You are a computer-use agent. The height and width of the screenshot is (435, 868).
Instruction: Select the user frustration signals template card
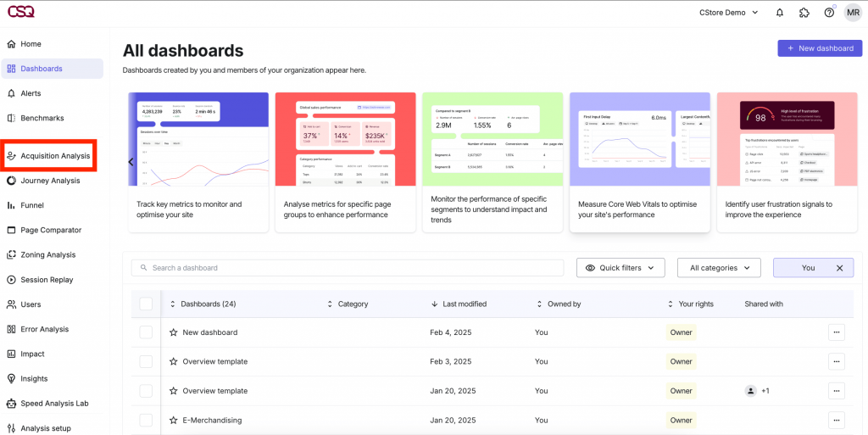787,162
